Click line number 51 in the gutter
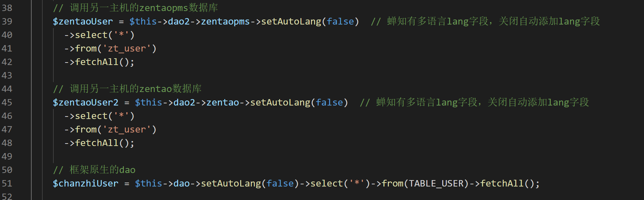This screenshot has width=644, height=200. tap(7, 183)
